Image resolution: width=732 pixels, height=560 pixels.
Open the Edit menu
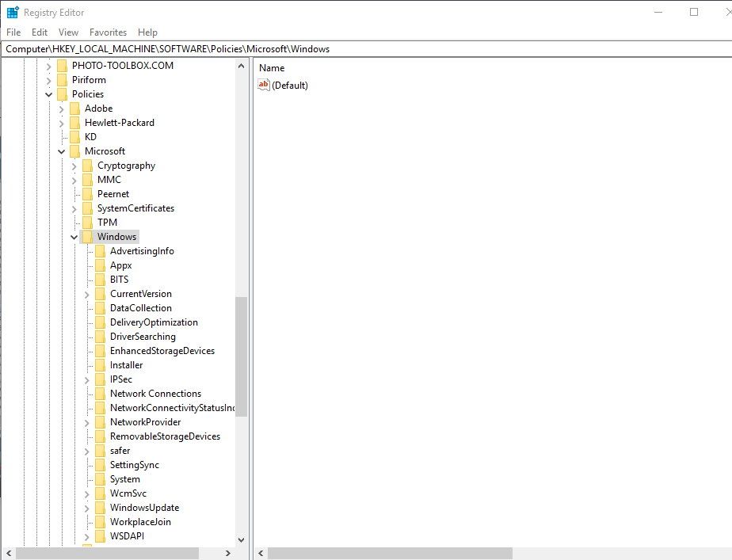(40, 32)
